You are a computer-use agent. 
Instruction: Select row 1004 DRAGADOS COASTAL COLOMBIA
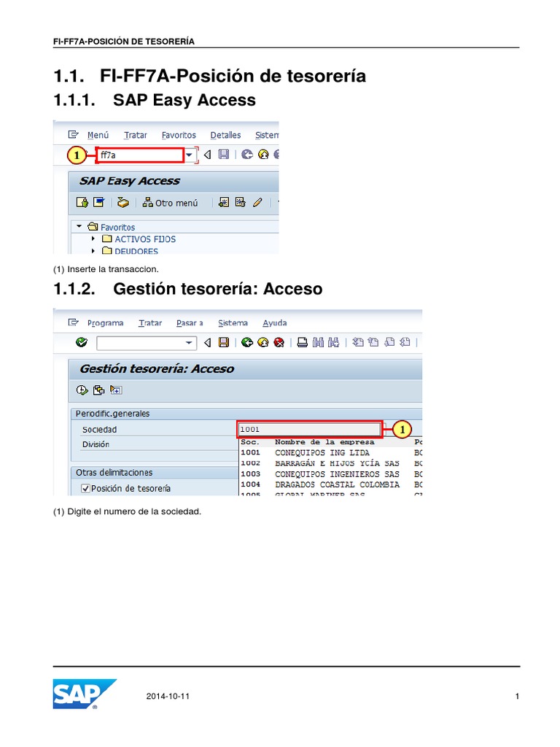pos(330,484)
